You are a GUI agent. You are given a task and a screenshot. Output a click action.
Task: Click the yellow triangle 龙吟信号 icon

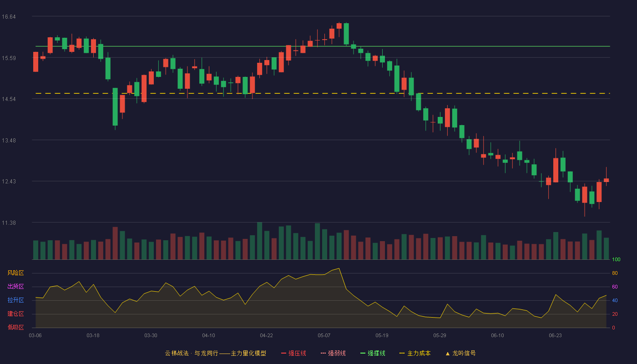(447, 353)
